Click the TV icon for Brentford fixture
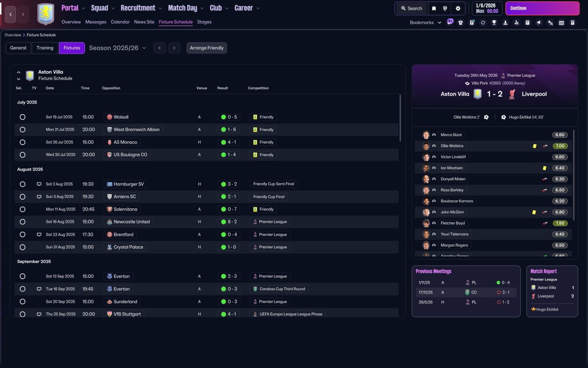This screenshot has height=368, width=588. pyautogui.click(x=39, y=235)
